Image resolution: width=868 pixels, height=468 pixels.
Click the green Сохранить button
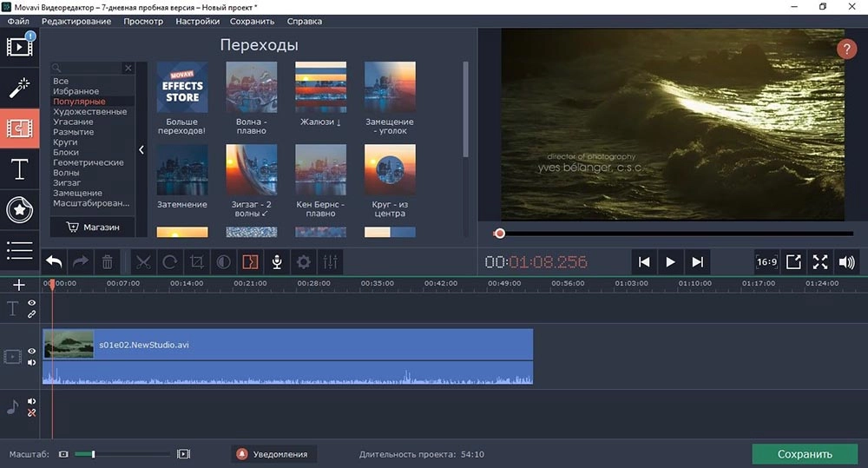(805, 453)
